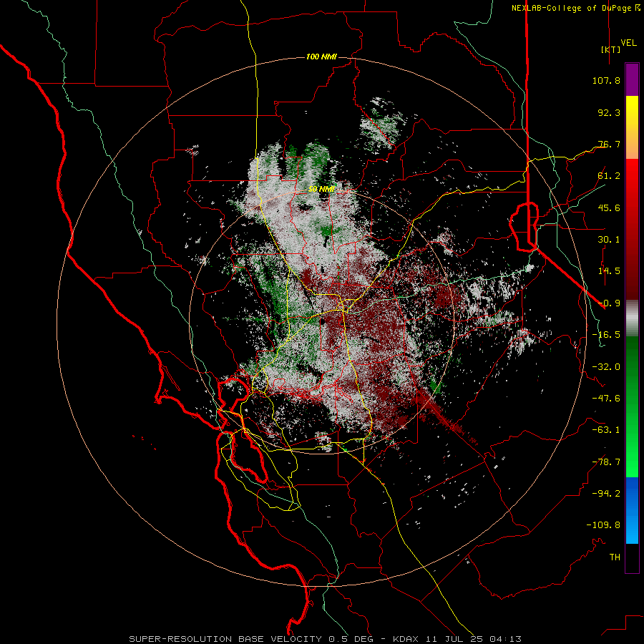This screenshot has width=644, height=644.
Task: Click the TH legend label
Action: (615, 557)
